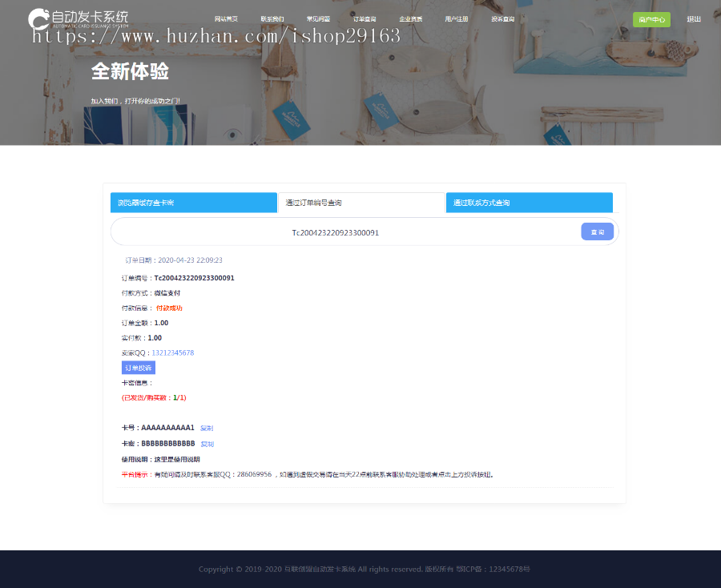Switch to 通过联系方式查询 tab
The height and width of the screenshot is (588, 721).
tap(529, 203)
